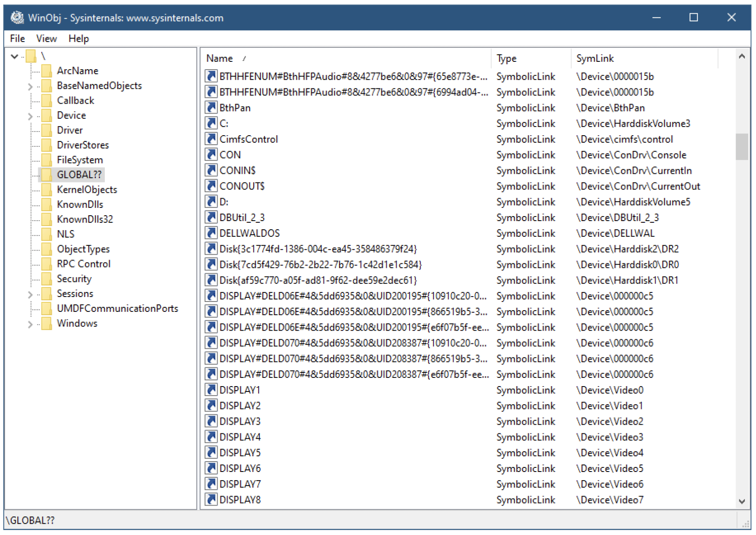
Task: Click the icon beside CimfsControl
Action: pos(211,139)
